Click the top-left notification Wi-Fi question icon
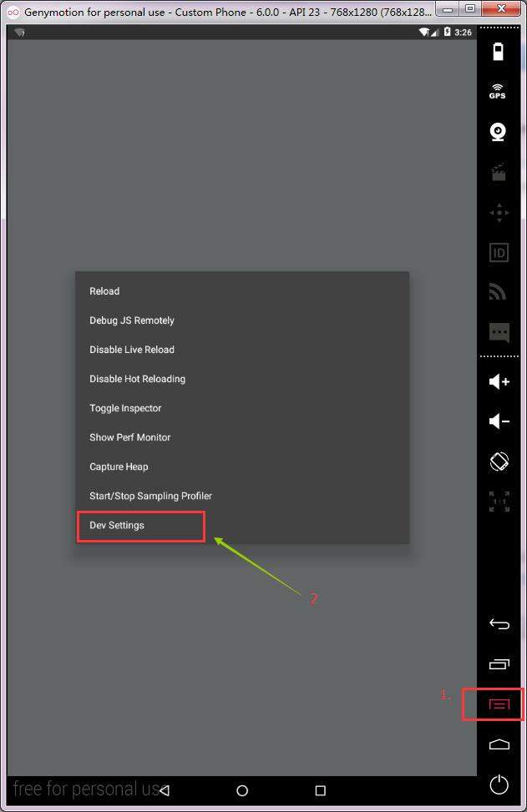527x812 pixels. [20, 33]
